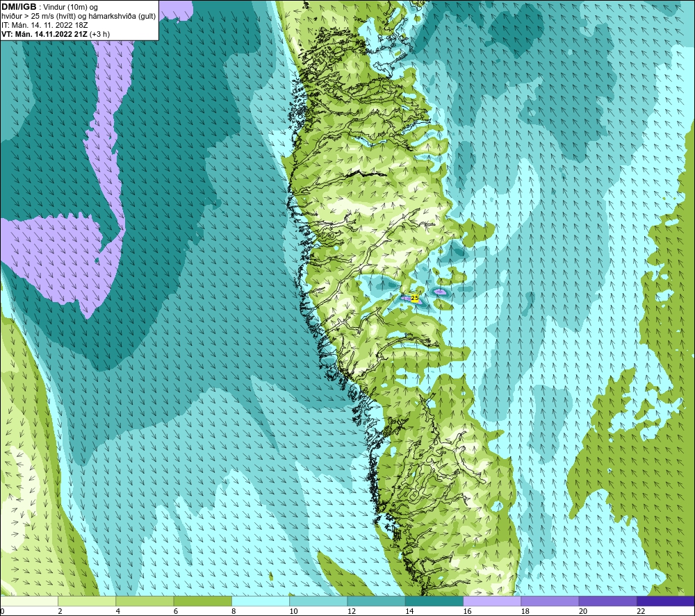Click the legend value 10
The image size is (695, 616).
[x=294, y=611]
